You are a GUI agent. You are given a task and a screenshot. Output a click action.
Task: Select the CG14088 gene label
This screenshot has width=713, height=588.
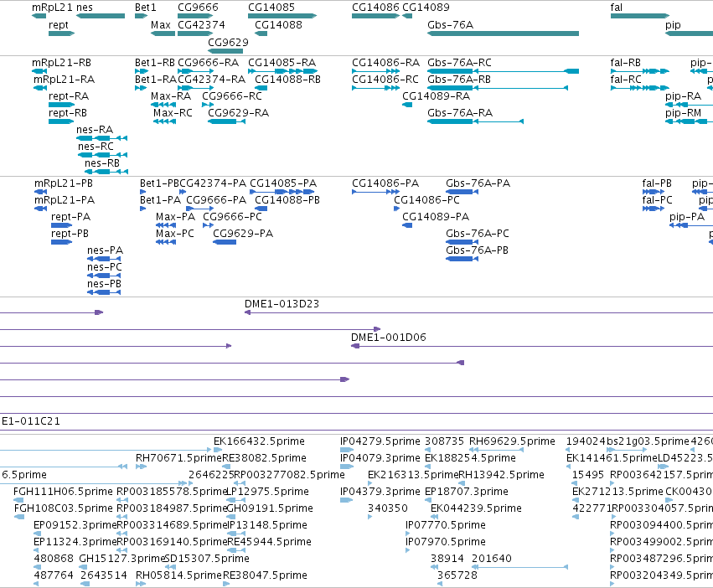click(278, 25)
